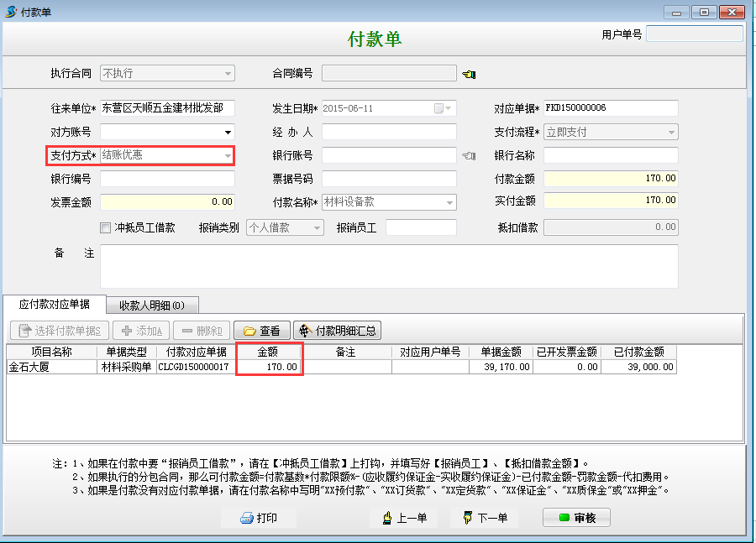Enable the 冲抵员工借款 checkbox
This screenshot has height=543, width=756.
105,227
